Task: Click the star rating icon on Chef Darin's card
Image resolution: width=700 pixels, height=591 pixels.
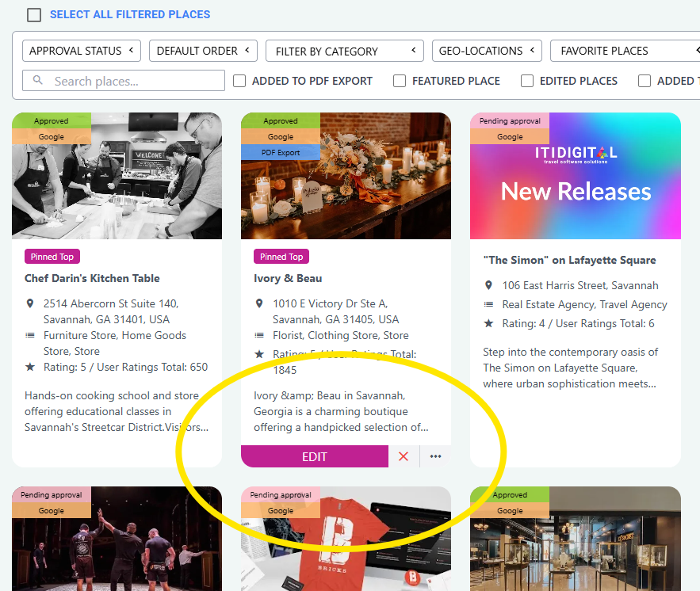Action: click(30, 367)
